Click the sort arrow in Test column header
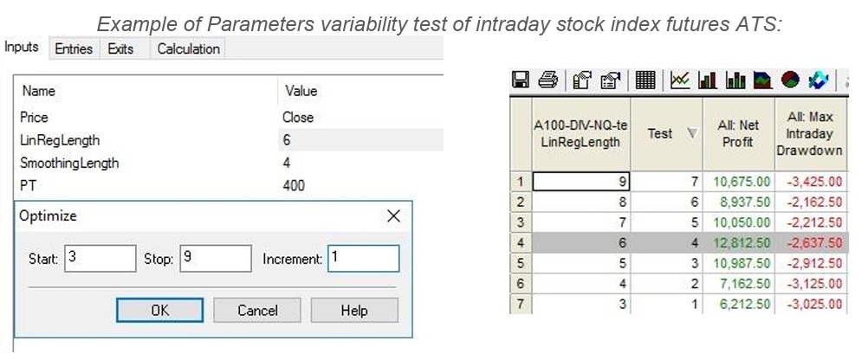Image resolution: width=868 pixels, height=360 pixels. (692, 133)
